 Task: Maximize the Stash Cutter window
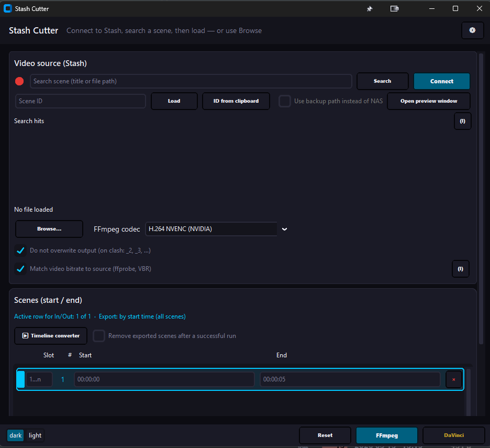(455, 9)
